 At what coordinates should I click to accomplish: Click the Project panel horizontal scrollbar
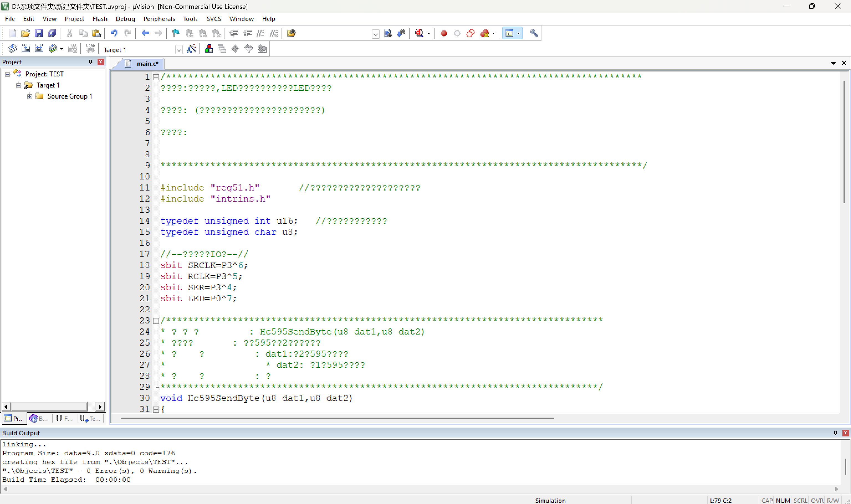(49, 407)
